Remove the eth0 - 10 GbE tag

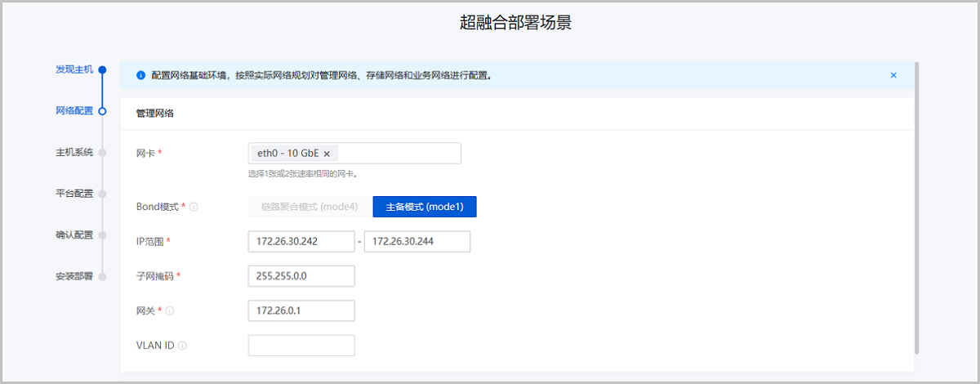(x=327, y=154)
